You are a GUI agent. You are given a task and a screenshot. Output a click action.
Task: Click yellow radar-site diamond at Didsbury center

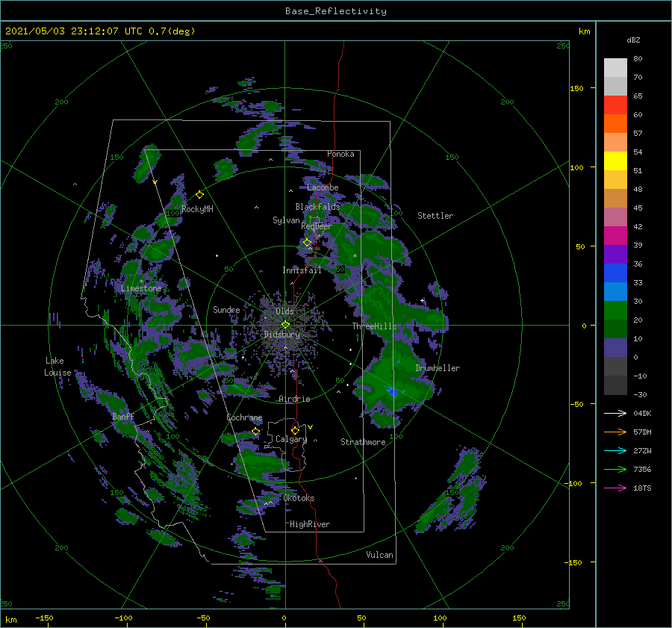tap(285, 325)
